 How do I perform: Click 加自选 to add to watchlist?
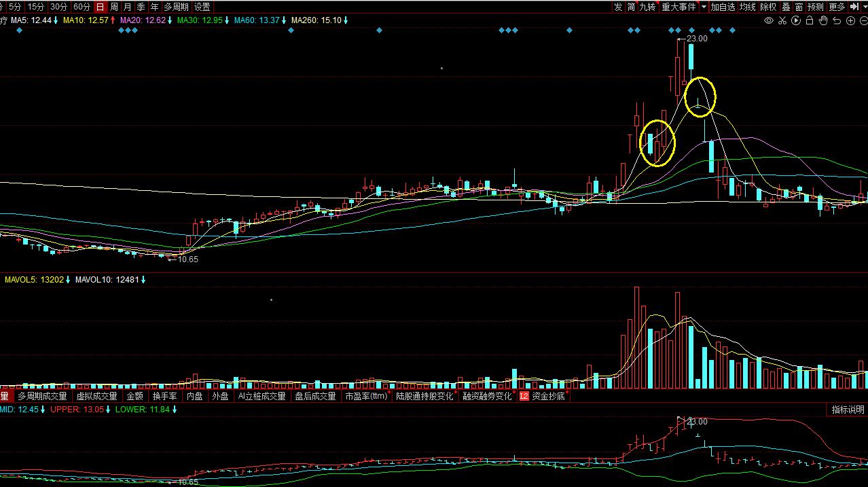pyautogui.click(x=723, y=7)
